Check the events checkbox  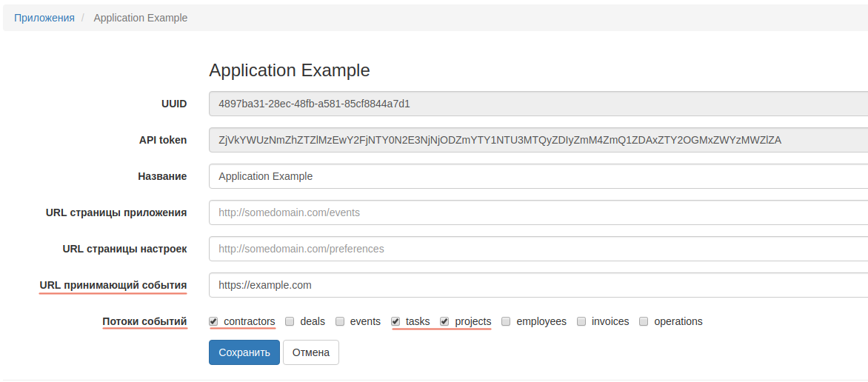pyautogui.click(x=340, y=321)
